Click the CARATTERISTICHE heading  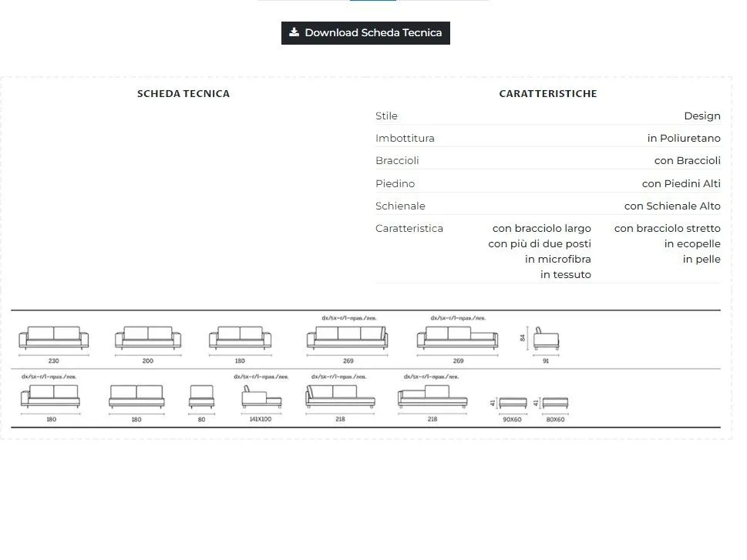(548, 94)
